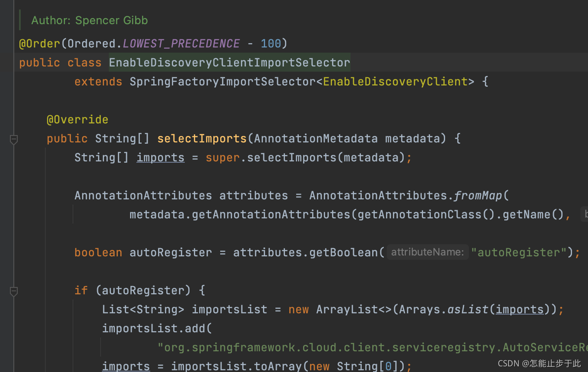588x372 pixels.
Task: Click the boolean autoRegister variable declaration
Action: point(143,252)
